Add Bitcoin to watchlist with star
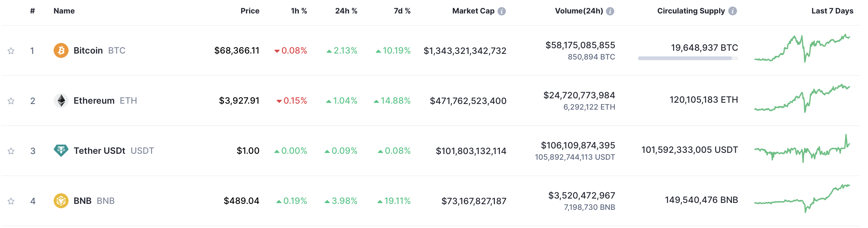Image resolution: width=868 pixels, height=228 pixels. point(11,51)
